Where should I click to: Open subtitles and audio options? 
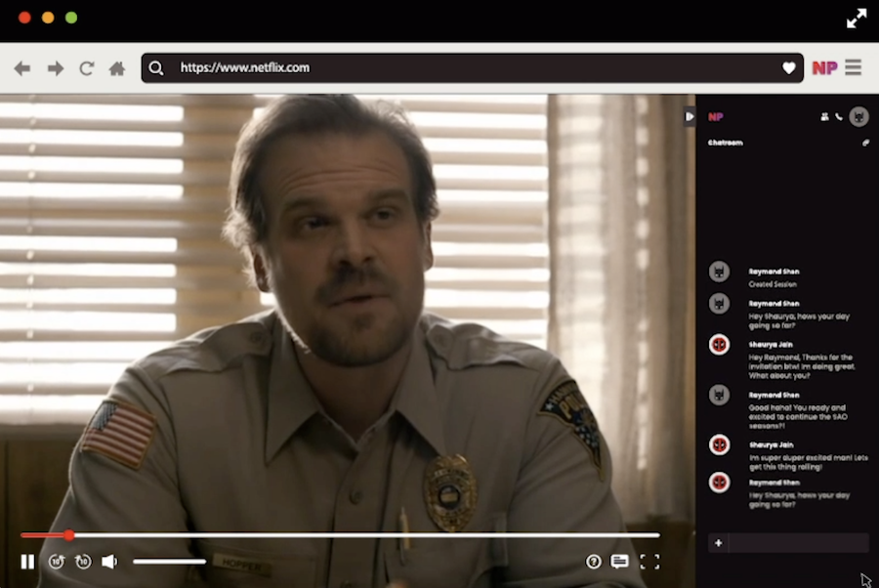coord(619,562)
